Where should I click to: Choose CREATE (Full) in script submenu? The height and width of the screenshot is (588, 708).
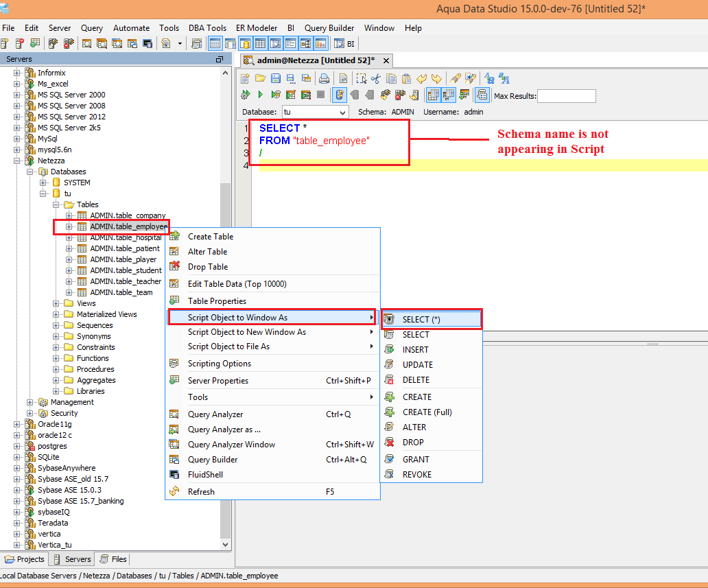[432, 412]
